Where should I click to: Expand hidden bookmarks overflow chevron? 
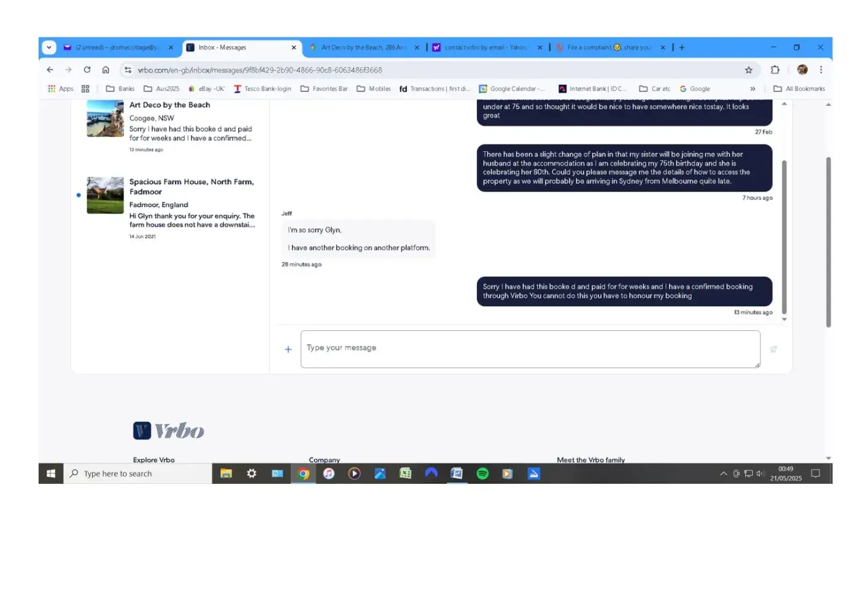pos(753,89)
